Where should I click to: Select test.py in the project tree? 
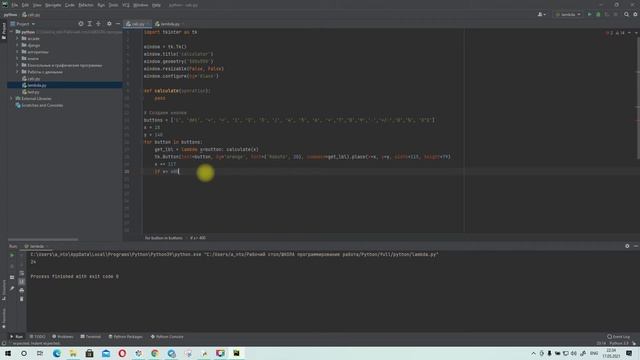(31, 92)
